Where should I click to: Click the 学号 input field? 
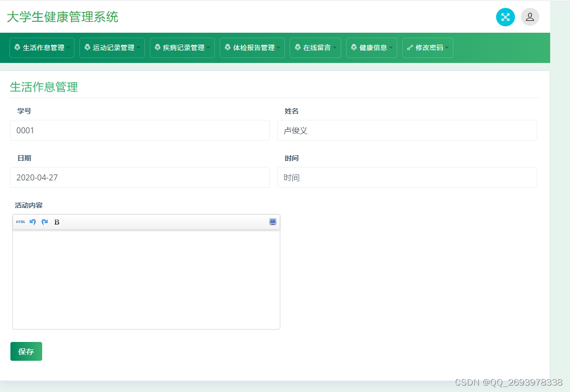click(140, 130)
